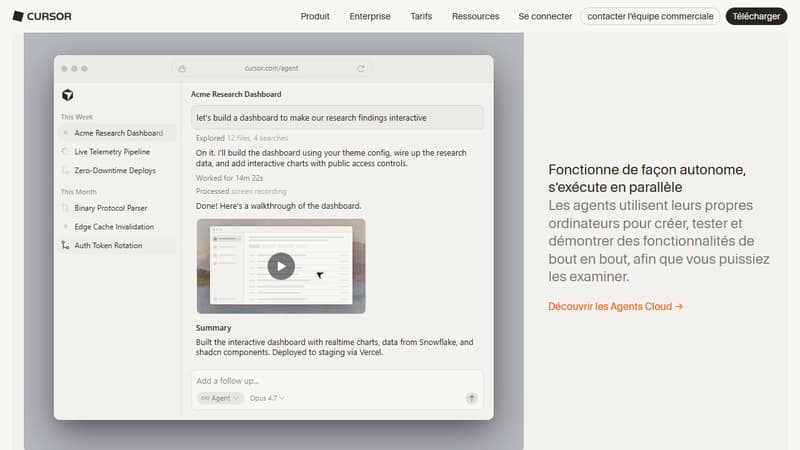This screenshot has width=800, height=450.
Task: Click the icon beside Zero-Downtime Deploys
Action: click(65, 170)
